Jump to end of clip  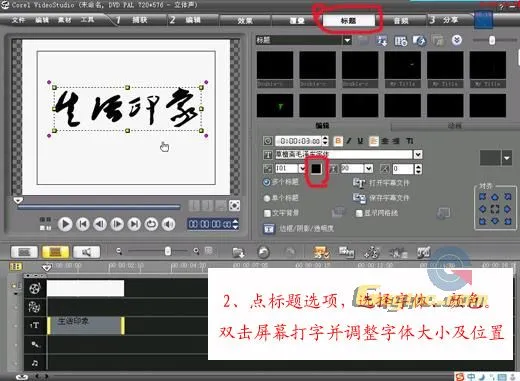coord(134,224)
